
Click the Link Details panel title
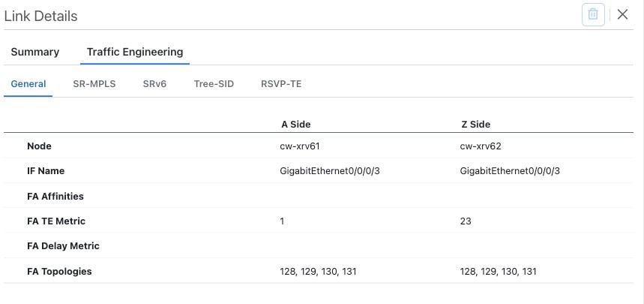click(40, 16)
